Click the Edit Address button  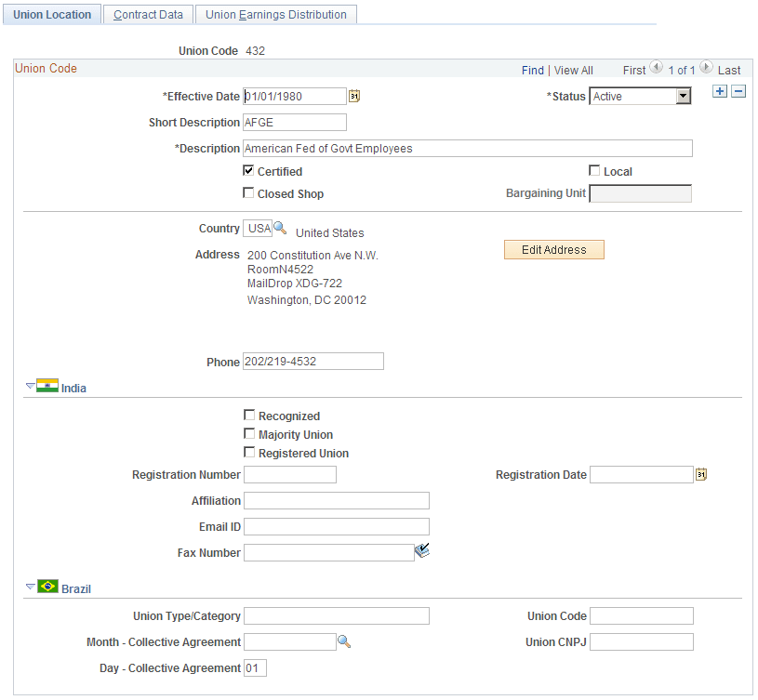click(x=553, y=249)
